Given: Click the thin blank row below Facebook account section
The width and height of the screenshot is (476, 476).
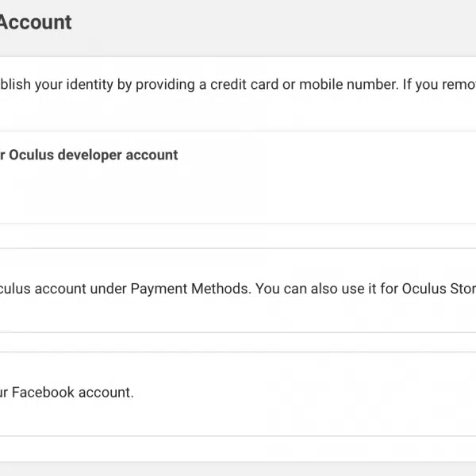Looking at the screenshot, I should point(238,449).
